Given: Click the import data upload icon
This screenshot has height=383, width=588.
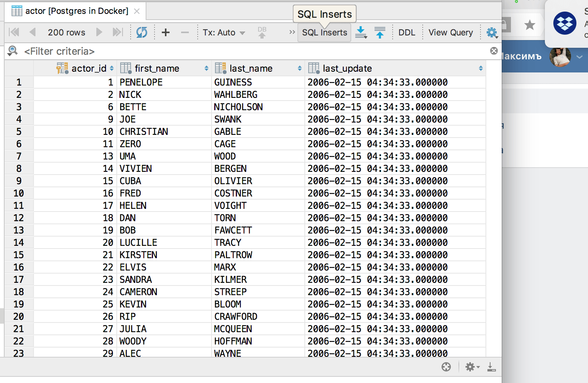Looking at the screenshot, I should click(380, 32).
